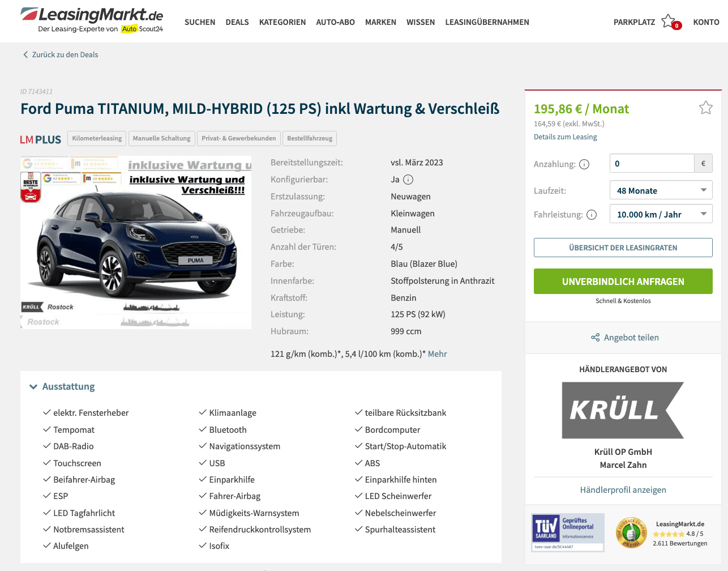Open the Parkplatz star icon in header

click(x=670, y=22)
